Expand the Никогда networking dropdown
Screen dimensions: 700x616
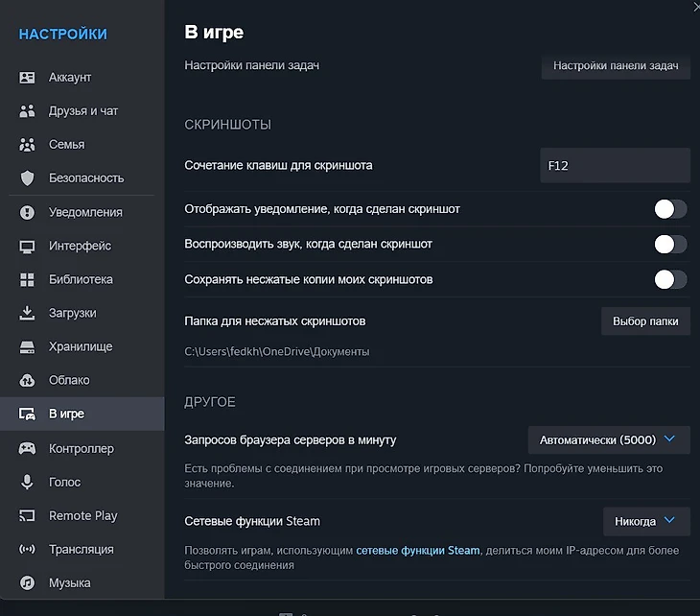(645, 521)
